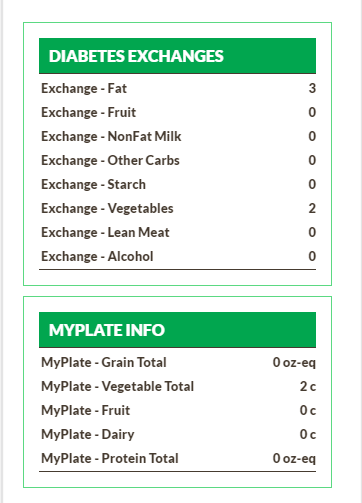Click the Fat exchange value 3
Screen dimensions: 362x503
click(x=312, y=88)
